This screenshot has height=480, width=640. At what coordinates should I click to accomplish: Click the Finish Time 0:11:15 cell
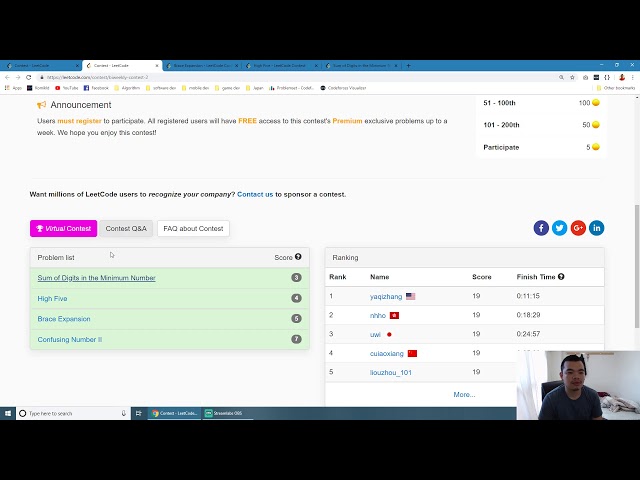[x=528, y=296]
